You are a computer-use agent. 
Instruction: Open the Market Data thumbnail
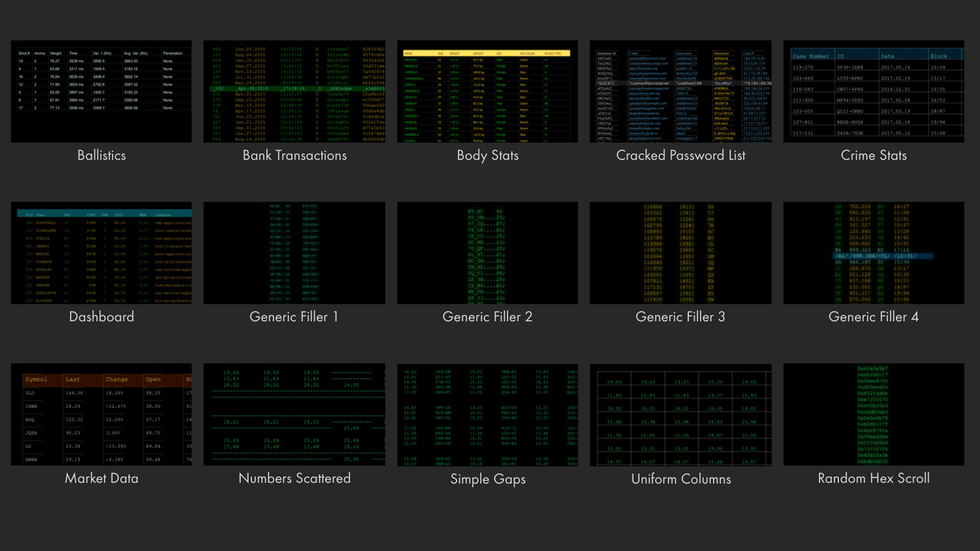pyautogui.click(x=101, y=414)
